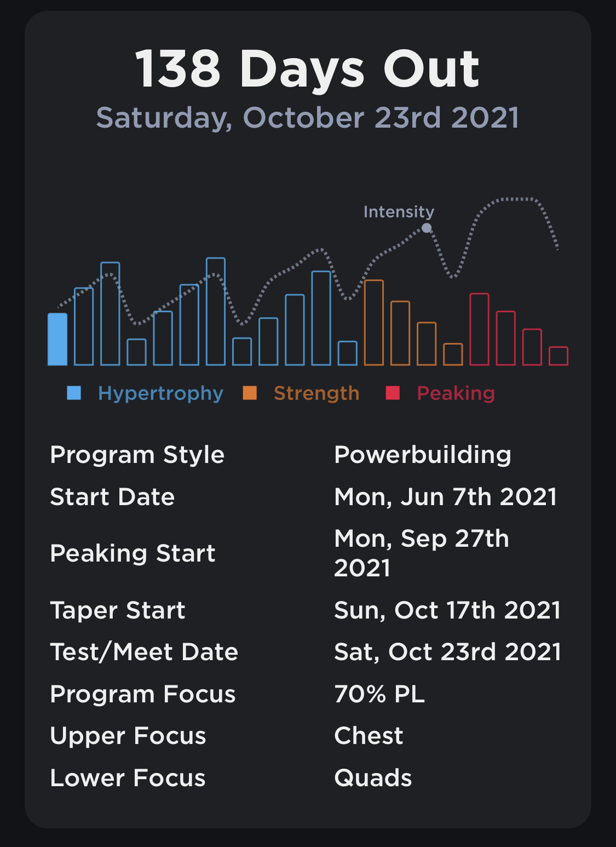Click the Intensity line marker dot

427,228
